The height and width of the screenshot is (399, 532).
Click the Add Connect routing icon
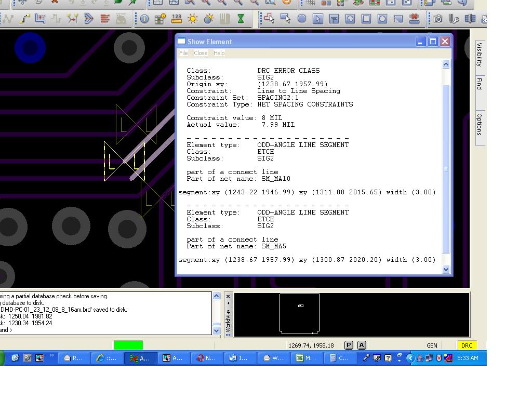click(x=24, y=19)
